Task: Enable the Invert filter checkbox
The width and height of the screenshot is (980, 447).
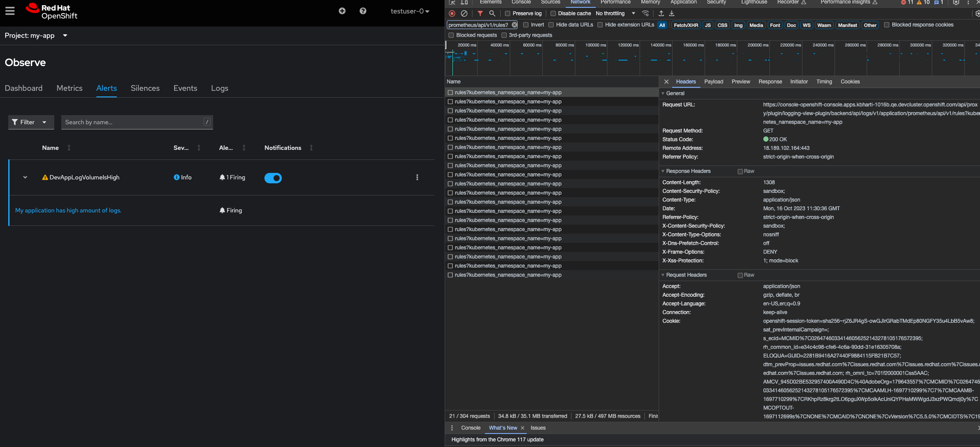Action: pos(526,25)
